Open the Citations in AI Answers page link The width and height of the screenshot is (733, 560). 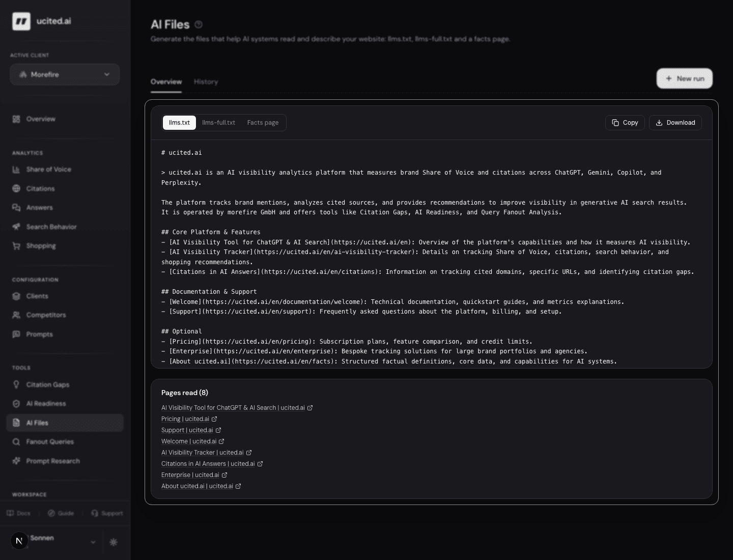208,464
